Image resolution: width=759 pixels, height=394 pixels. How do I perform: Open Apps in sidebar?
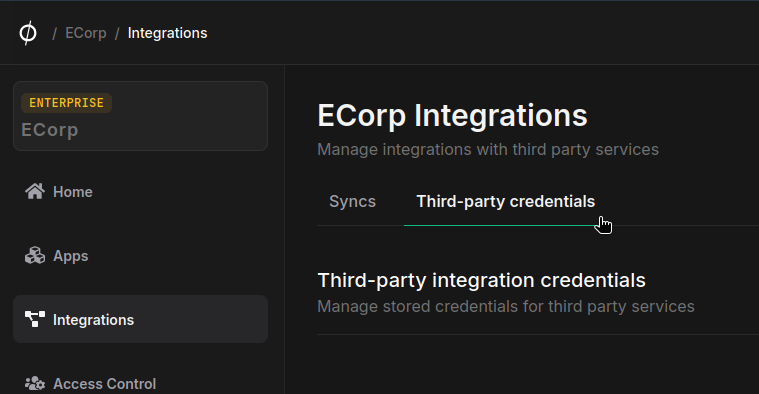click(x=140, y=256)
